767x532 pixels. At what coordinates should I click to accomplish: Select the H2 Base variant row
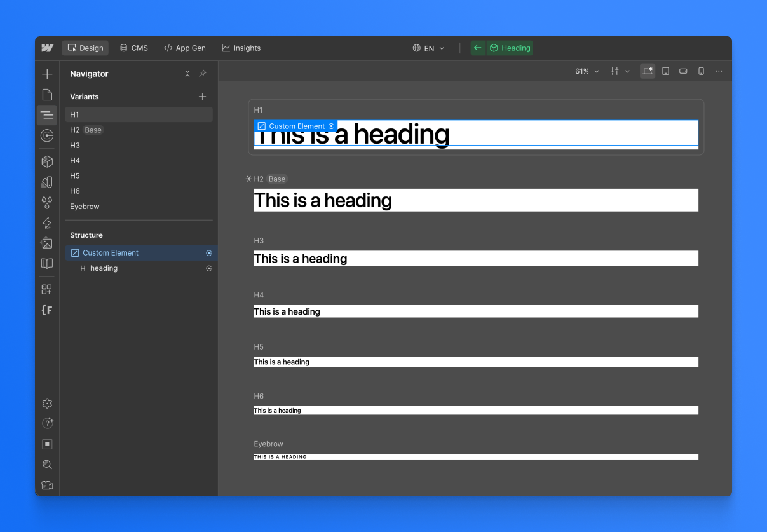pos(139,130)
